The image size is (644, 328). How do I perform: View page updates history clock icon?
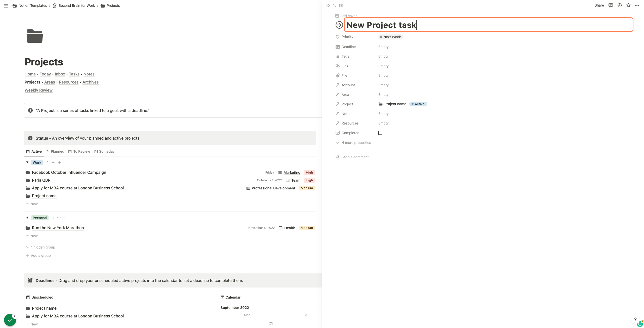click(x=620, y=5)
